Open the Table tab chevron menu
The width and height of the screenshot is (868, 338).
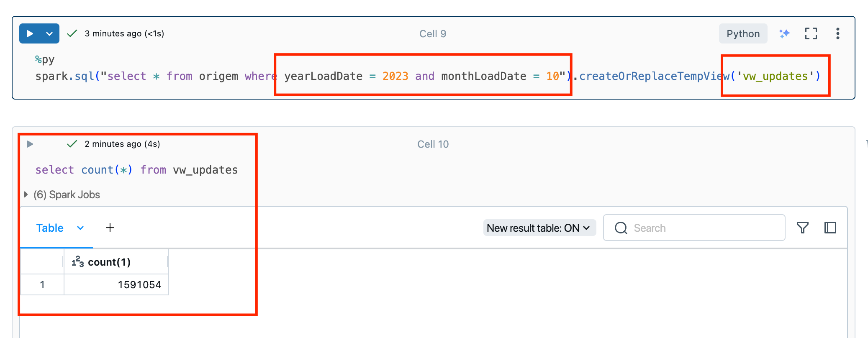click(80, 228)
